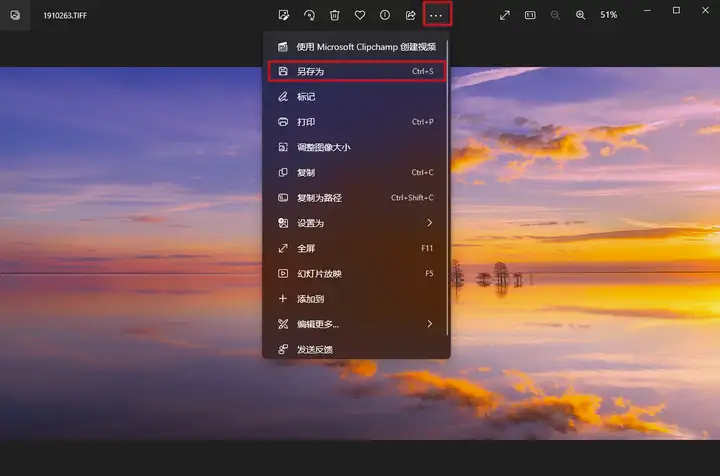The image size is (720, 476).
Task: Close the Photos window
Action: pos(705,10)
